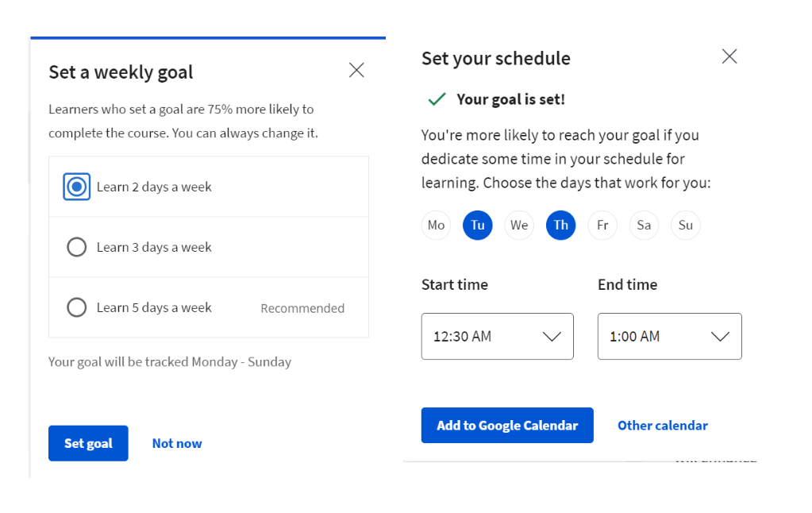Deselect Tuesday day chip

pos(478,226)
